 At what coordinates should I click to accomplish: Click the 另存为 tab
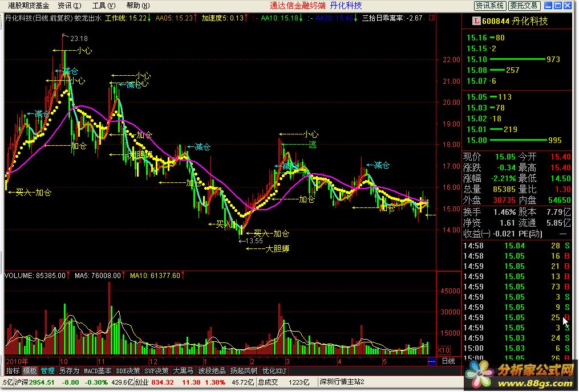pyautogui.click(x=69, y=371)
